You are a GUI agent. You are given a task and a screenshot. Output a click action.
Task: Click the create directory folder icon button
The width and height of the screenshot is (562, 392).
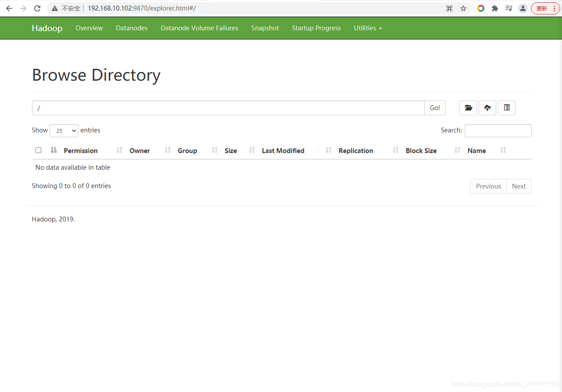coord(468,108)
